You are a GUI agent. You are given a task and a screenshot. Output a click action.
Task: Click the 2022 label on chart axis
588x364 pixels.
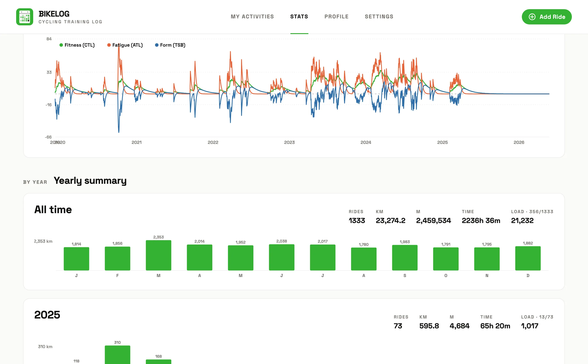[x=213, y=142]
